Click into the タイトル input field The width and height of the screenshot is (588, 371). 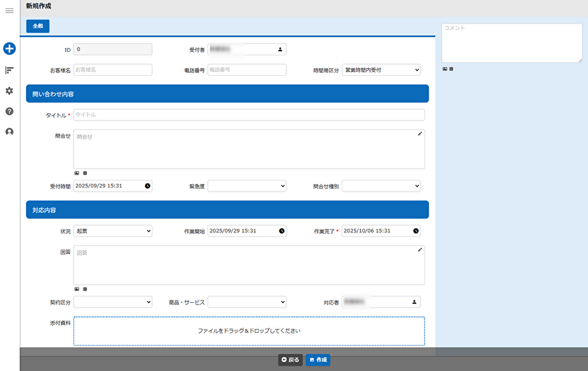click(249, 115)
